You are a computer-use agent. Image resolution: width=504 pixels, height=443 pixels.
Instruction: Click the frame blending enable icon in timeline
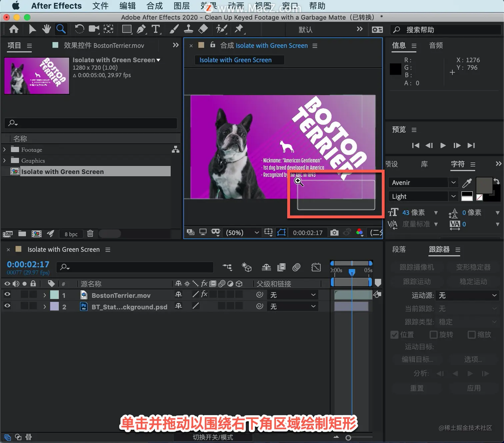pyautogui.click(x=281, y=267)
